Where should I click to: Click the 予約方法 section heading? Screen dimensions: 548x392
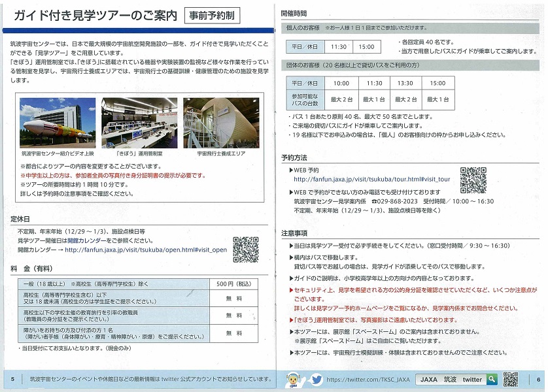point(294,157)
